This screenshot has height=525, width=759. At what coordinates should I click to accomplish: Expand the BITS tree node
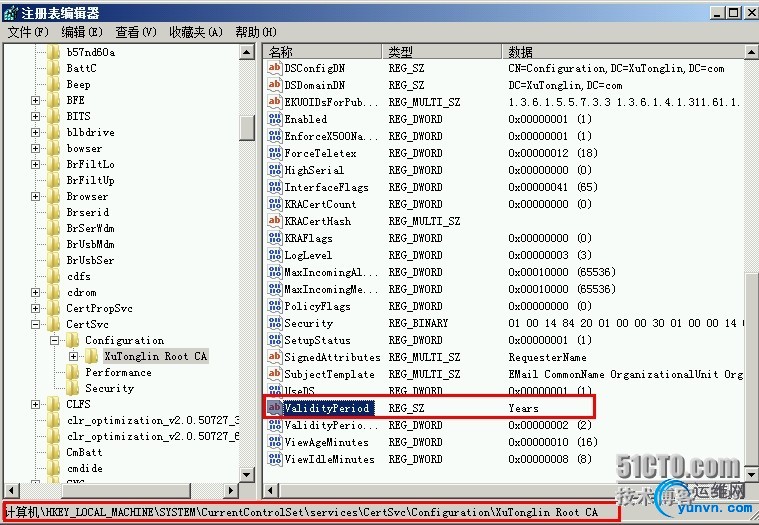35,116
